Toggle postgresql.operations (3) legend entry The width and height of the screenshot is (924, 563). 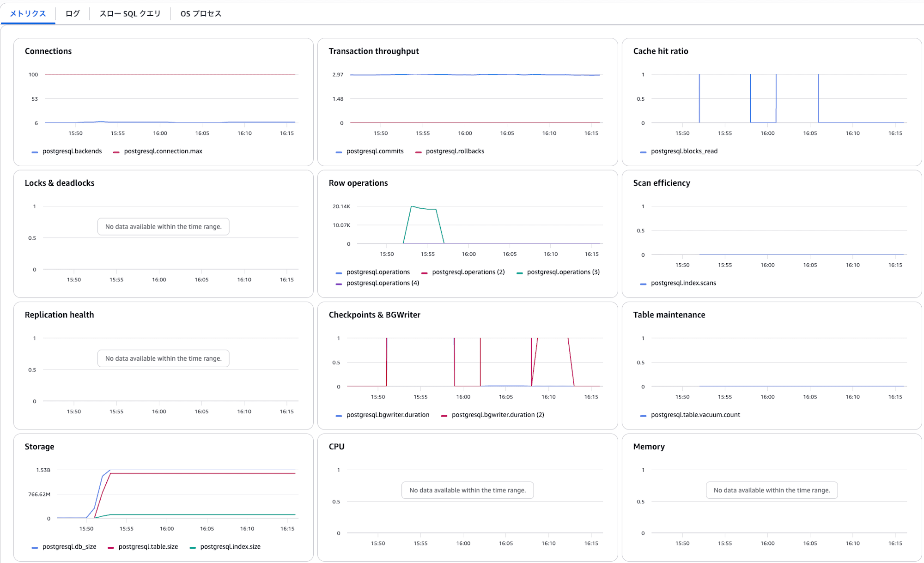tap(558, 272)
